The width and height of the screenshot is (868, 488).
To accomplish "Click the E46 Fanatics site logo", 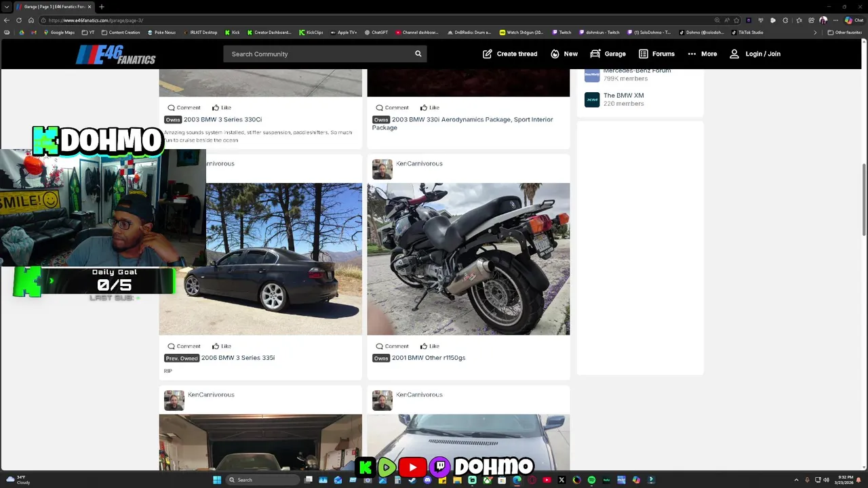I will (116, 54).
